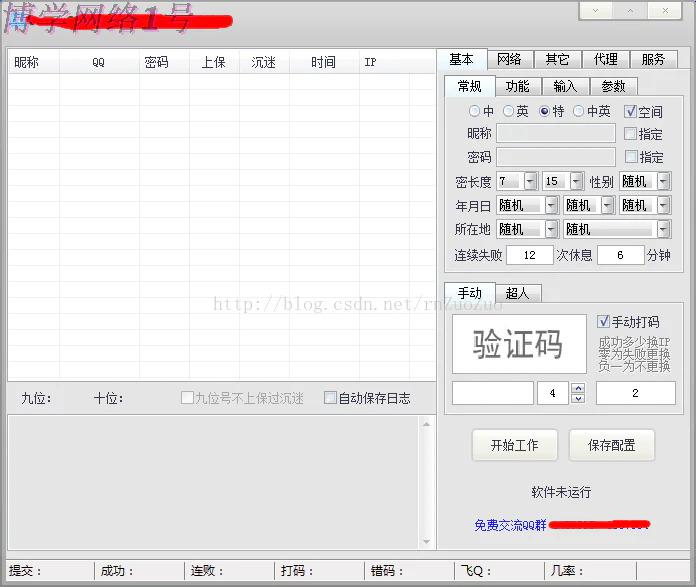696x587 pixels.
Task: Increase the spinner value next to 4
Action: point(578,388)
